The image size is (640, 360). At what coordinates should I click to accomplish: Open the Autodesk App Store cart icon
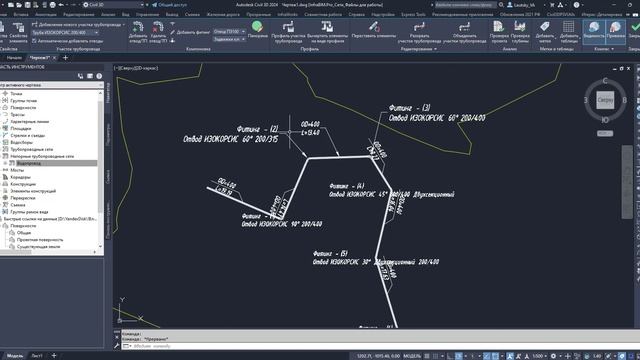coord(552,5)
